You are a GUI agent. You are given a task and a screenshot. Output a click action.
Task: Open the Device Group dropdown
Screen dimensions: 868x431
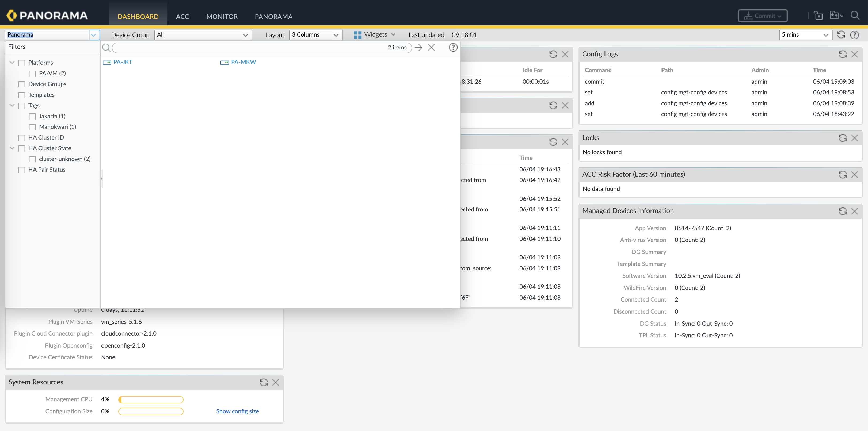[203, 35]
